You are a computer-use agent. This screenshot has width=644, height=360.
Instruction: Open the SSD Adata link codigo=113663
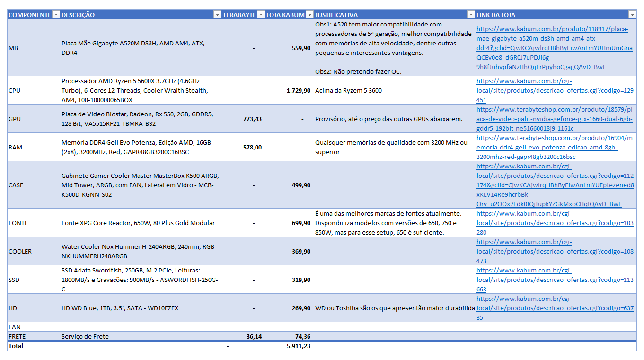pos(555,280)
